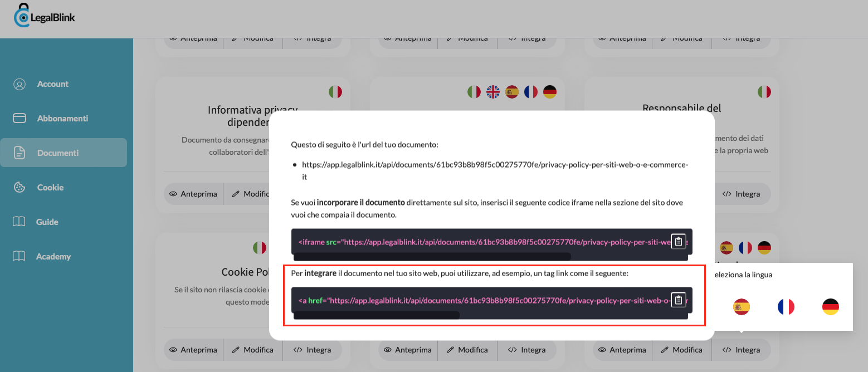Copy the iframe embed code to clipboard
This screenshot has height=372, width=868.
click(679, 241)
